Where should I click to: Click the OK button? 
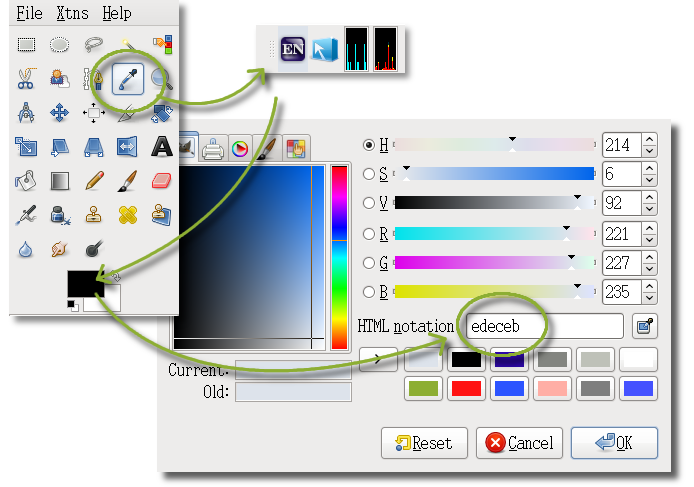(613, 443)
